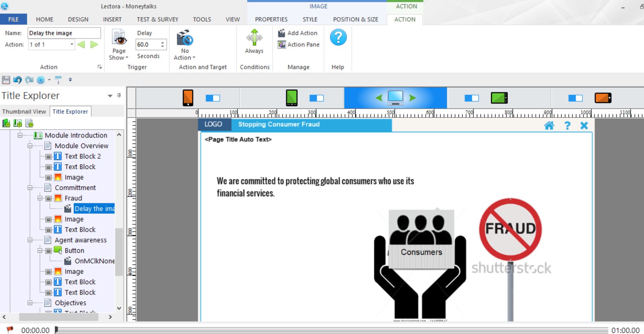Expand the Page Show trigger dropdown
Viewport: 644px width, 334px height.
tap(127, 58)
